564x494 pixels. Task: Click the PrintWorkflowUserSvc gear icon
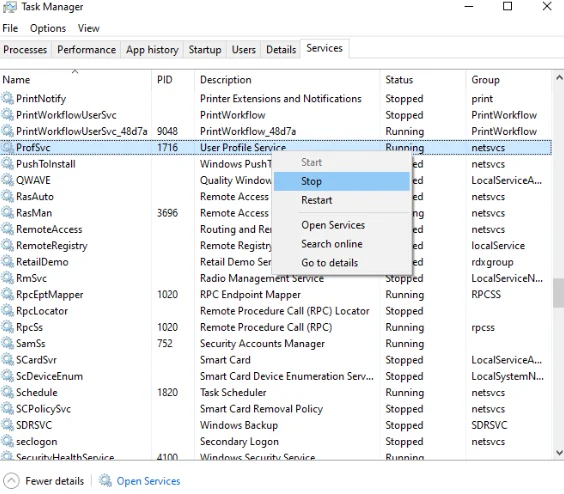coord(8,115)
